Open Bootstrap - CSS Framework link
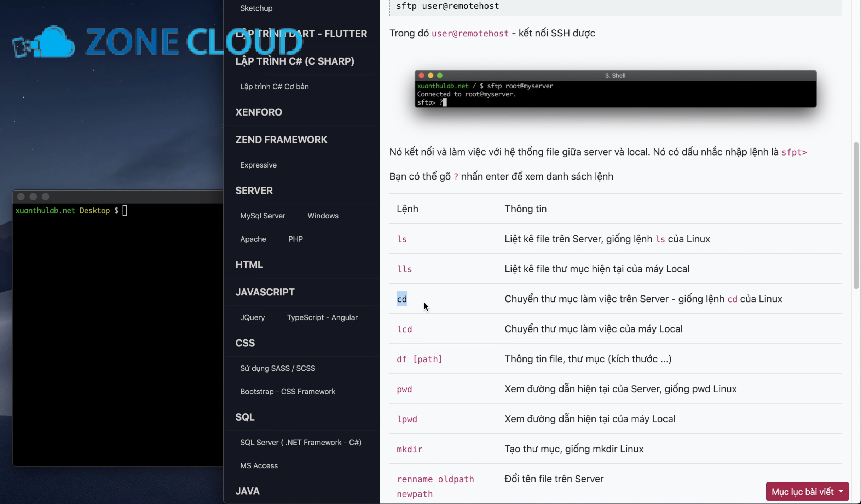The width and height of the screenshot is (861, 504). pyautogui.click(x=288, y=392)
